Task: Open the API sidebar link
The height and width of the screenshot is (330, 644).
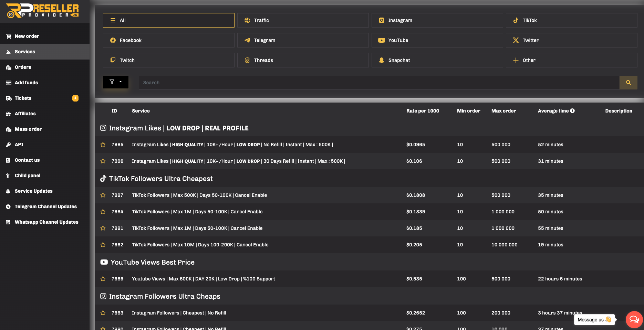Action: tap(19, 145)
